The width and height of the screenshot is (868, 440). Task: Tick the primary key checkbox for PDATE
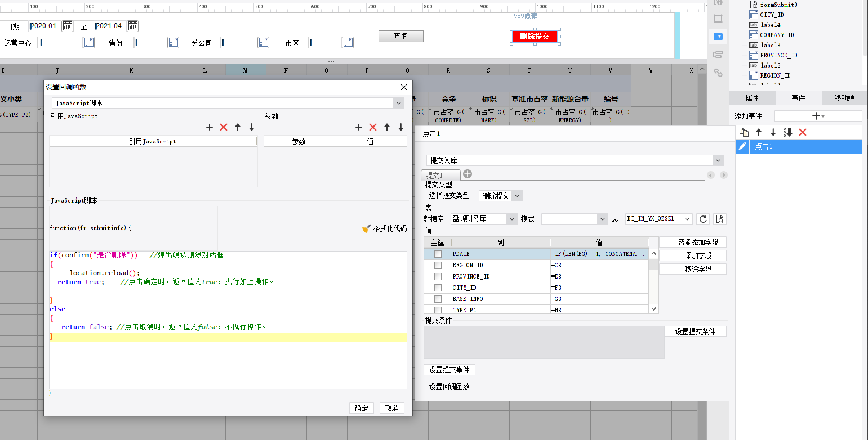pos(438,254)
